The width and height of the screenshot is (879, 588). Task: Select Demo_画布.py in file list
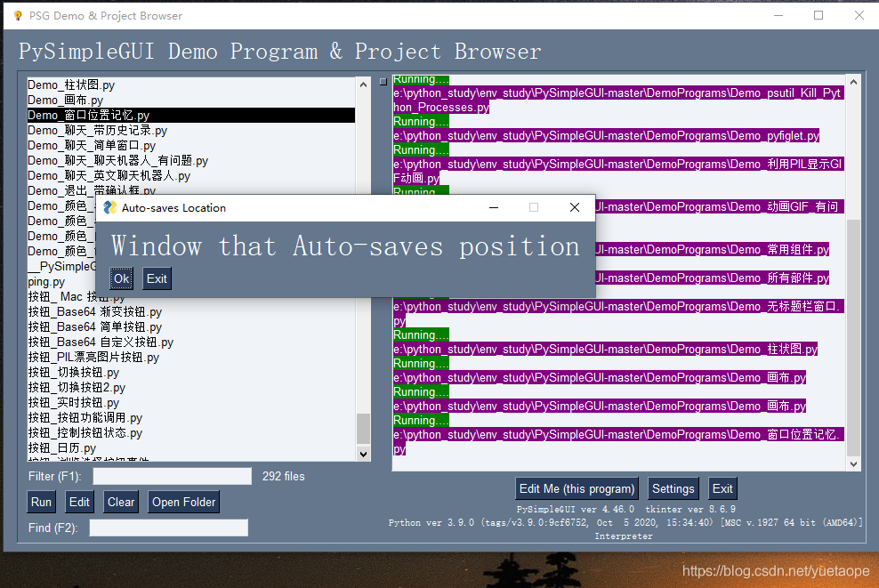(x=190, y=100)
